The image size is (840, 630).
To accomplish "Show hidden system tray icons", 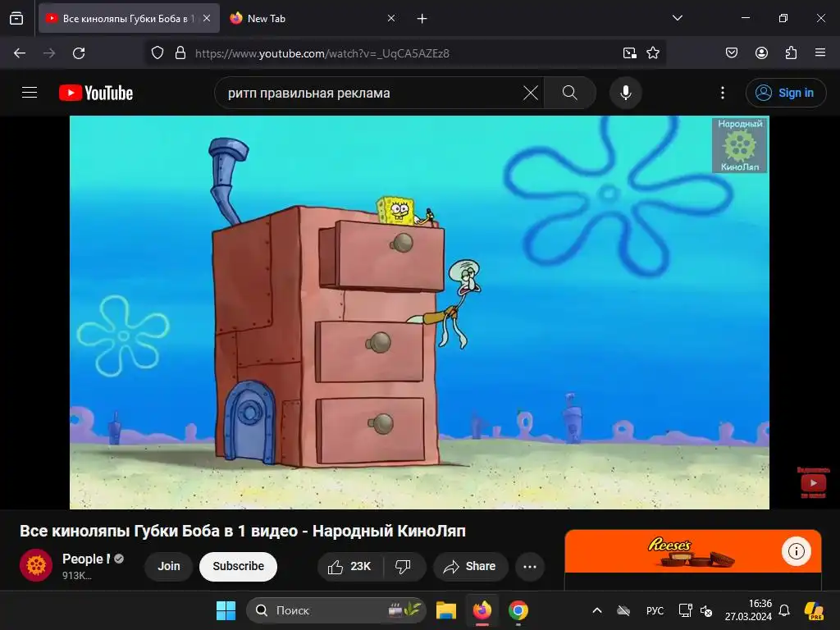I will 597,610.
